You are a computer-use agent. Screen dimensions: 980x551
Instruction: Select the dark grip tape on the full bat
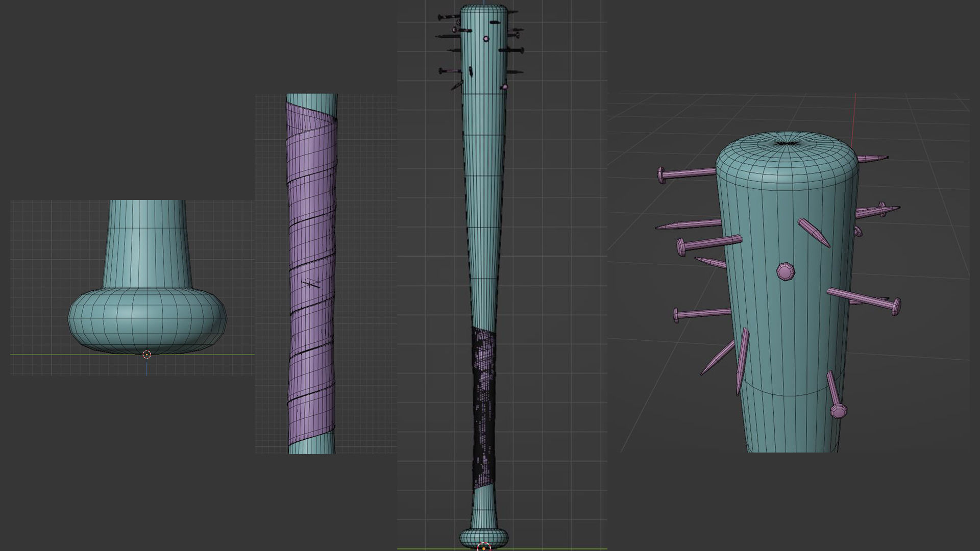click(484, 407)
